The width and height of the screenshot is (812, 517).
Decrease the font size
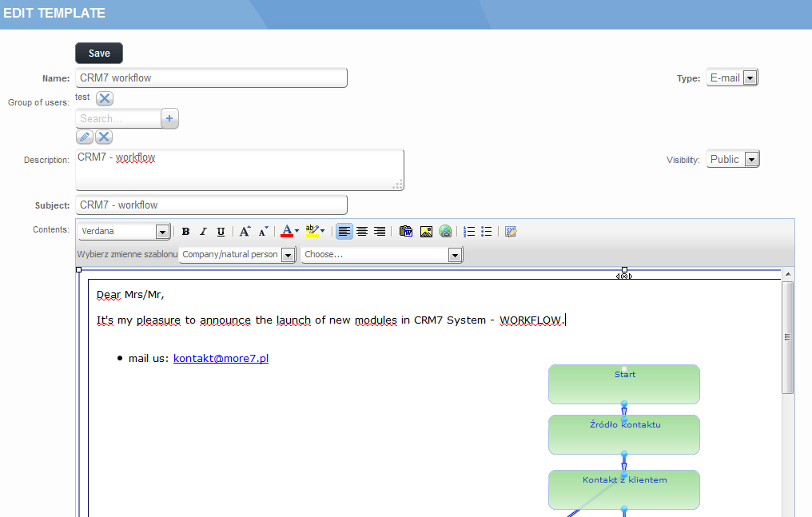263,231
